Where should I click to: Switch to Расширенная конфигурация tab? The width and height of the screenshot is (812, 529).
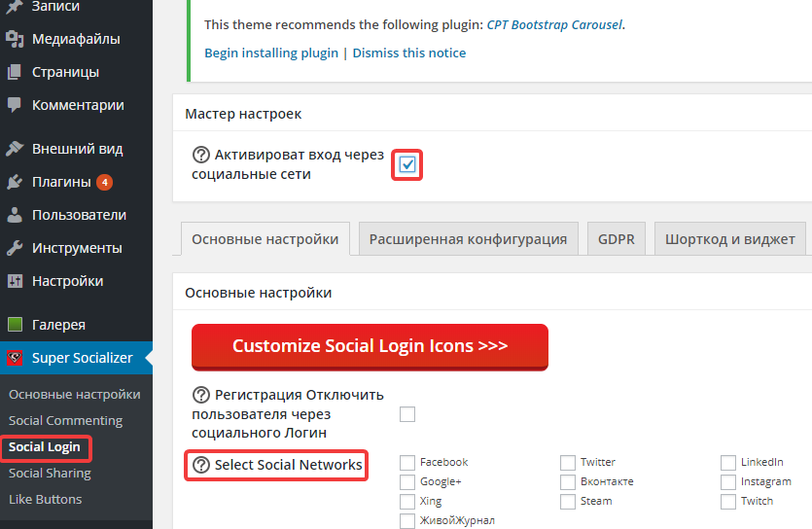(x=468, y=239)
